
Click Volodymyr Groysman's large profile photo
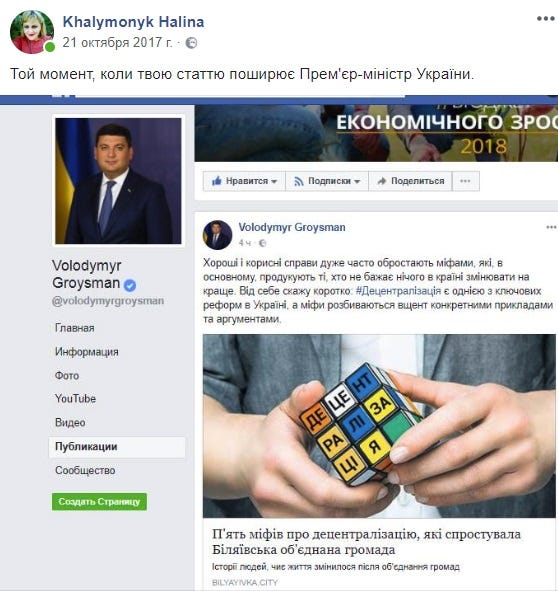[x=118, y=181]
